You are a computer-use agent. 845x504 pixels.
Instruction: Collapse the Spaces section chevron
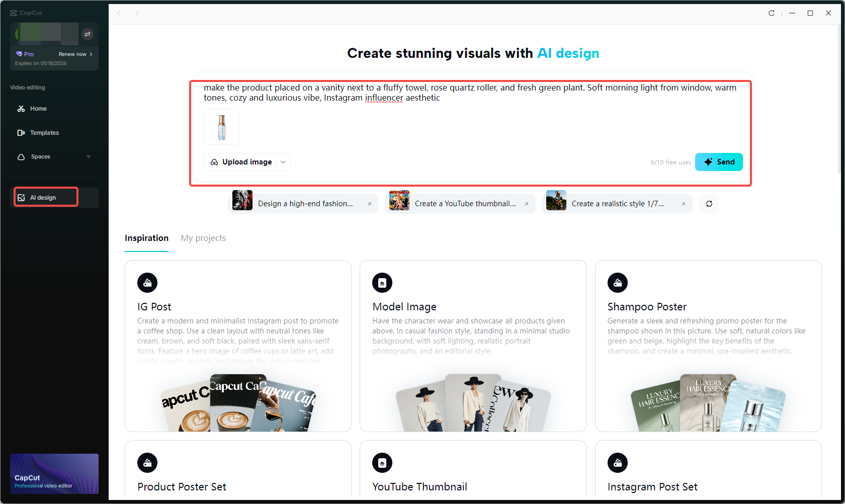coord(89,156)
